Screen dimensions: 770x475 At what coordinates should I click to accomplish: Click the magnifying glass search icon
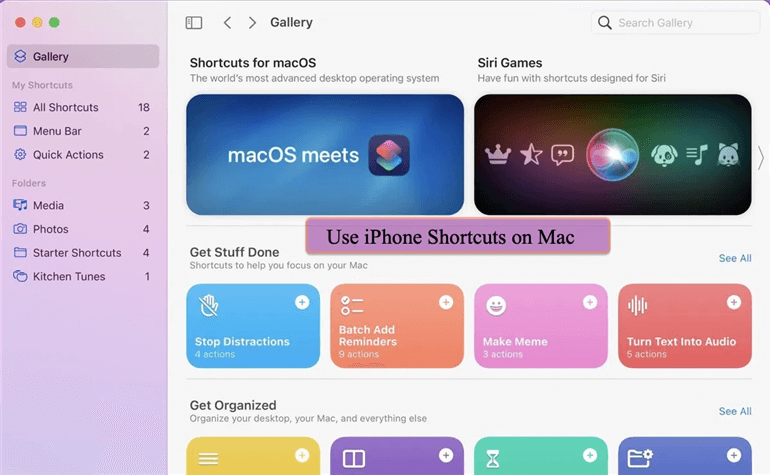[605, 23]
